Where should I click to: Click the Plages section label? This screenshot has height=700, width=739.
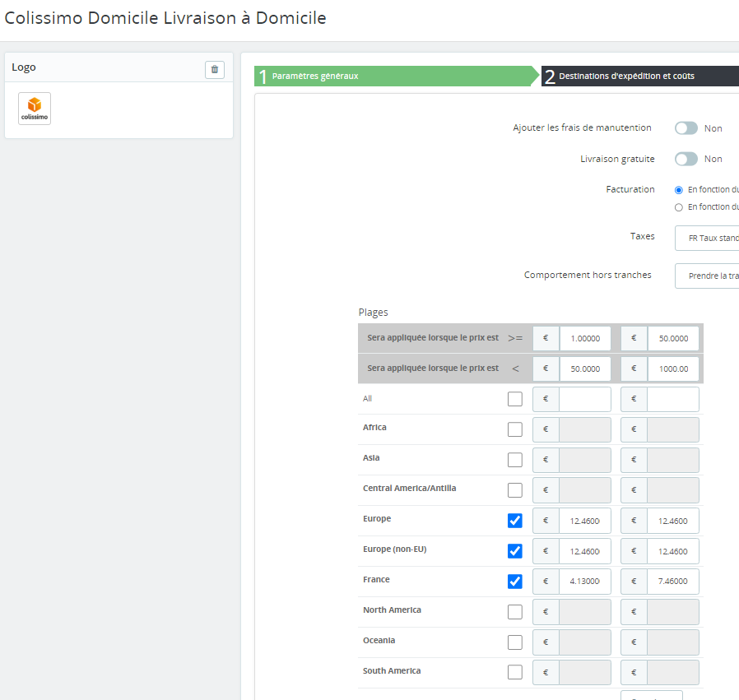[373, 313]
